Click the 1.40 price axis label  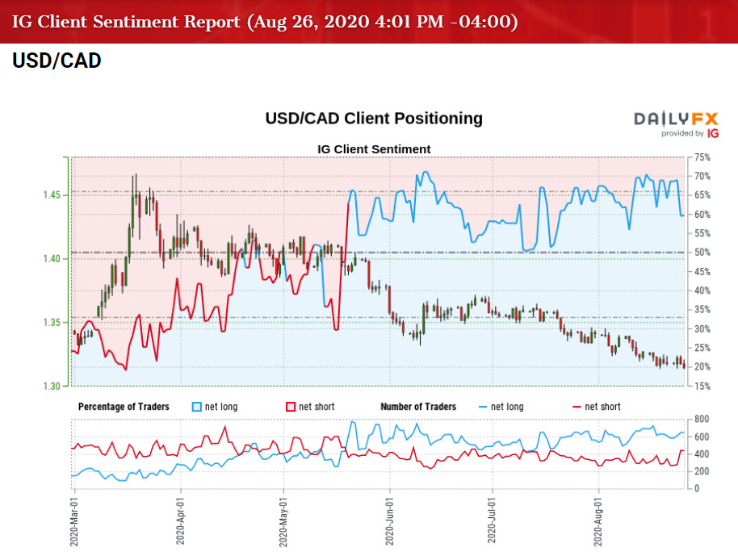point(52,258)
